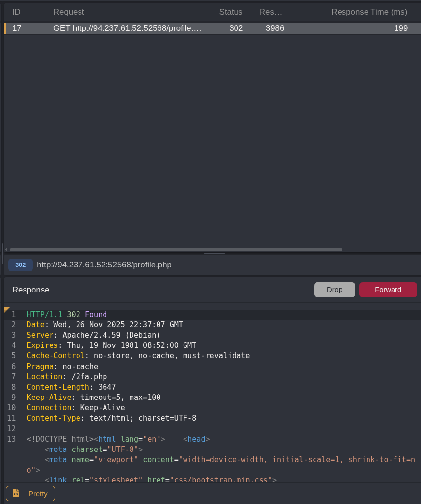Image resolution: width=421 pixels, height=504 pixels.
Task: Sort by the Status column header
Action: [x=231, y=12]
